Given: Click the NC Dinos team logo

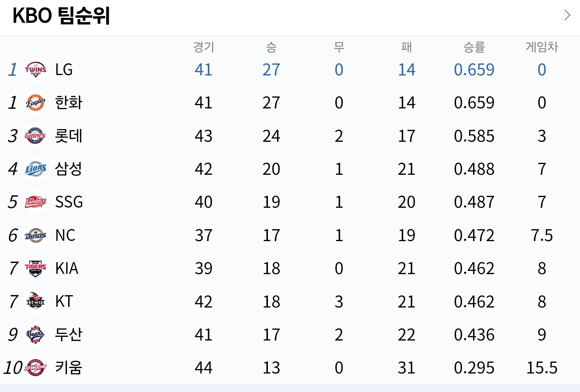Looking at the screenshot, I should [x=36, y=235].
